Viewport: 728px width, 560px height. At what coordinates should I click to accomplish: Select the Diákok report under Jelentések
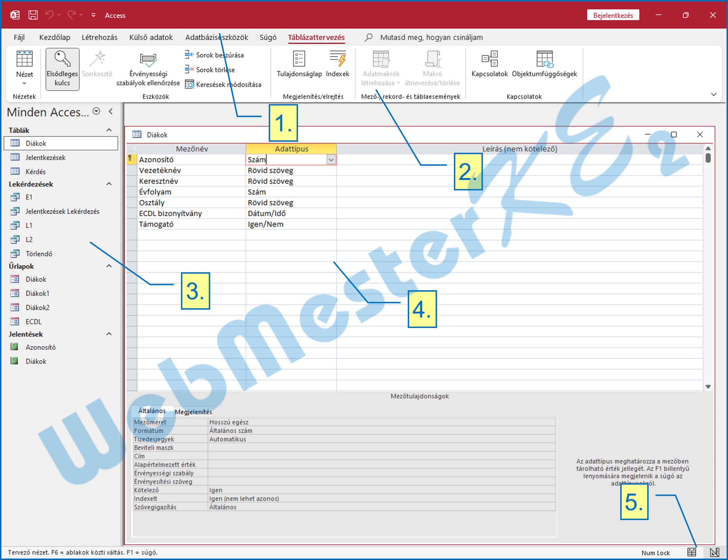[x=61, y=361]
